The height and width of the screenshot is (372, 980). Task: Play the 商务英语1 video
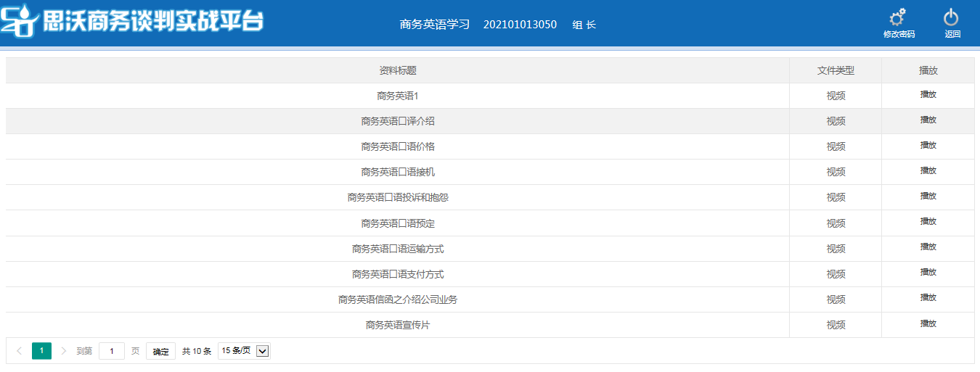928,95
